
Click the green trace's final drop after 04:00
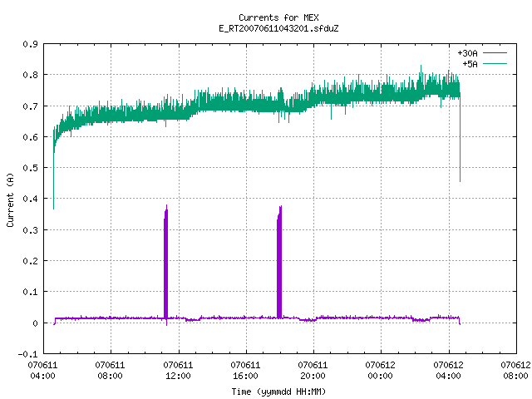460,139
